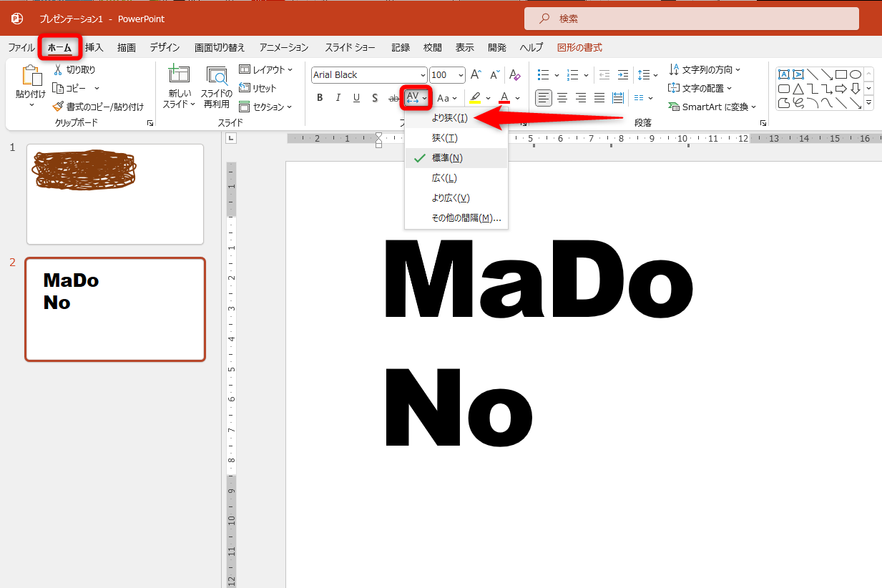The height and width of the screenshot is (588, 882).
Task: Enable Align Right paragraph alignment
Action: (x=581, y=98)
